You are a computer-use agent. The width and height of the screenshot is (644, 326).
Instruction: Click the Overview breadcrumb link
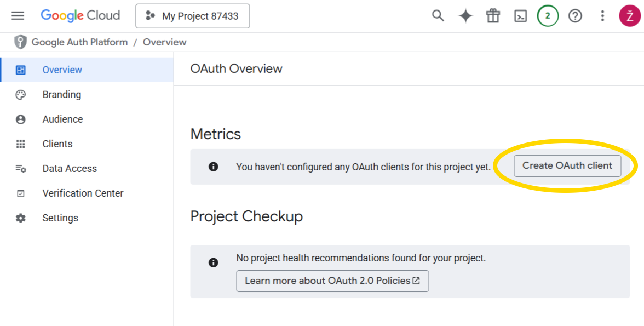click(x=164, y=42)
